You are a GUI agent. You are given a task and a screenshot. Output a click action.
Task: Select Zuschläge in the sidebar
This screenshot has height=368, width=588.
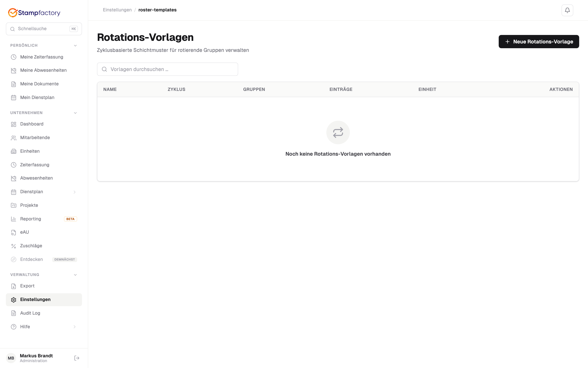(x=44, y=246)
